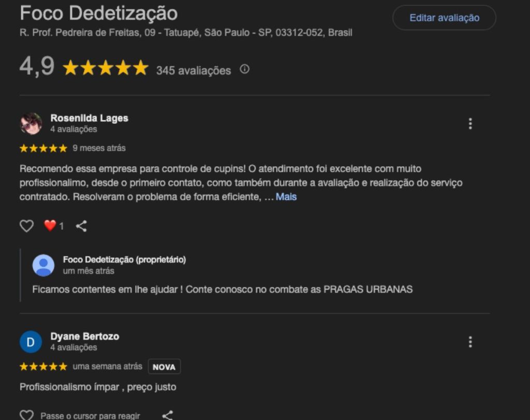Image resolution: width=530 pixels, height=420 pixels.
Task: Click Dyane Bertozo's avatar with letter D
Action: coord(31,342)
